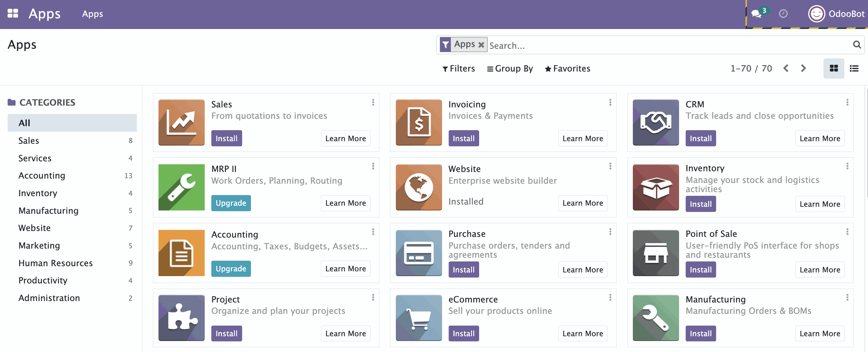The height and width of the screenshot is (352, 868).
Task: Open the Filters dropdown
Action: coord(459,69)
